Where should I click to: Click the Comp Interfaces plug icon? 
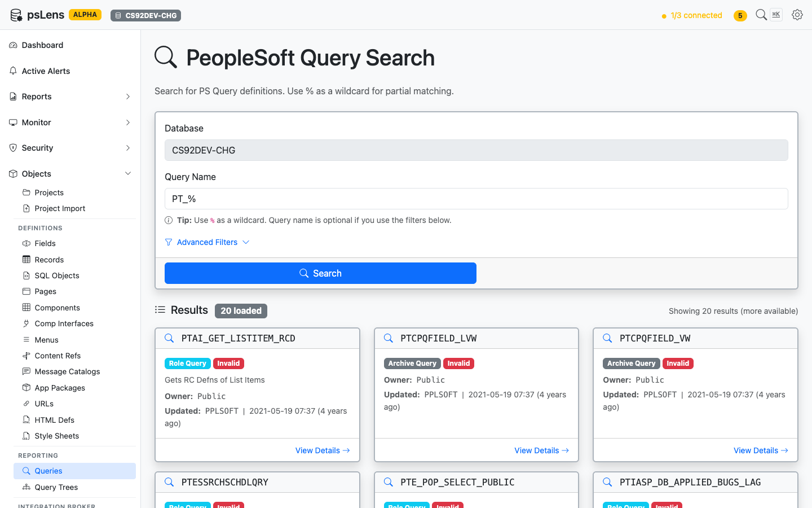click(x=26, y=323)
